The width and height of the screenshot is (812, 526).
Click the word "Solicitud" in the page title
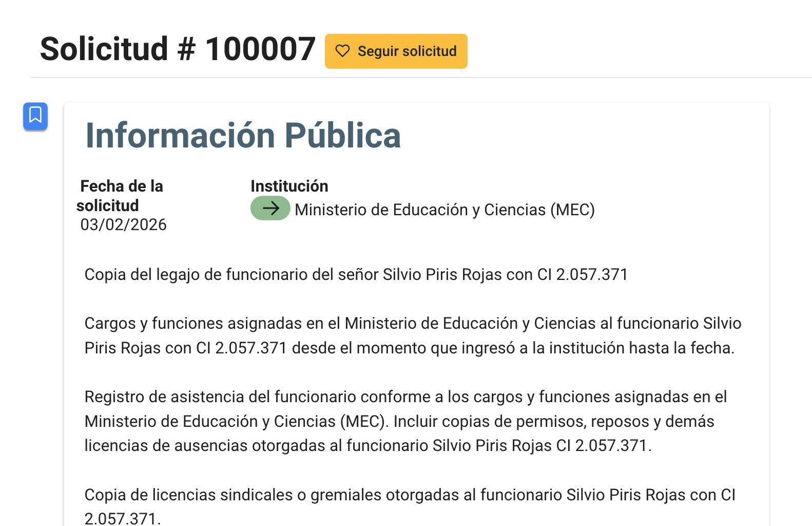[104, 49]
